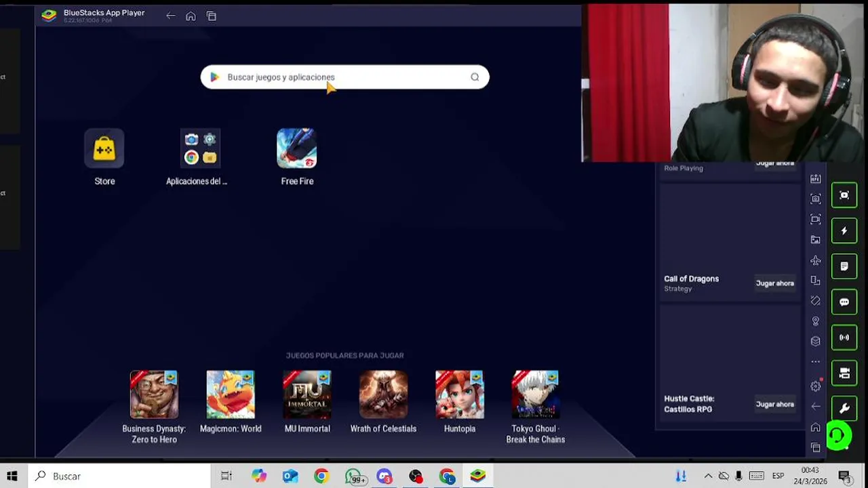Open Outlook from the taskbar
This screenshot has width=868, height=488.
290,476
